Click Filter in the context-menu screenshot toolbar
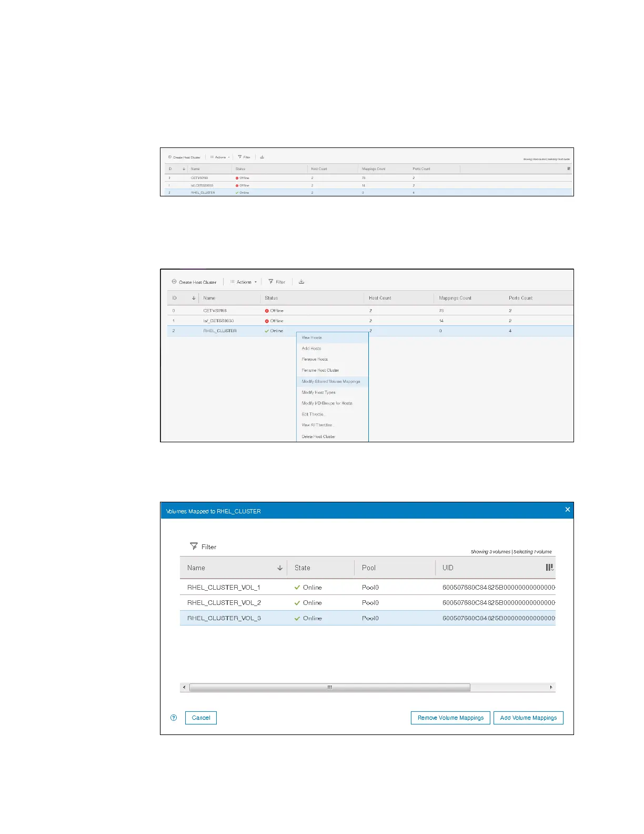The height and width of the screenshot is (834, 644). tap(277, 282)
